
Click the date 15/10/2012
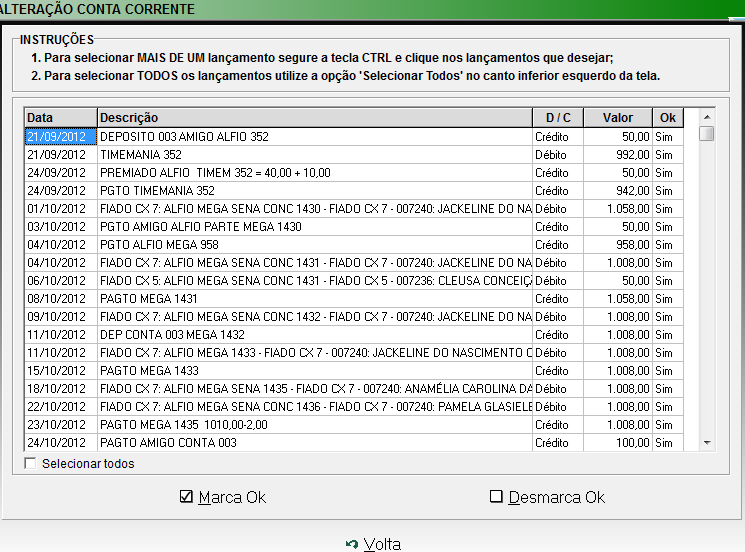point(57,371)
